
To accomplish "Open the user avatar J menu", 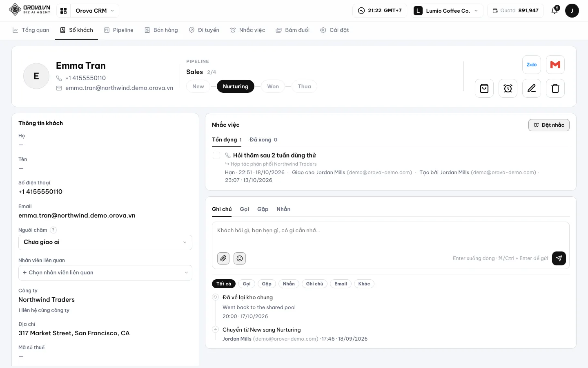I will (x=572, y=11).
